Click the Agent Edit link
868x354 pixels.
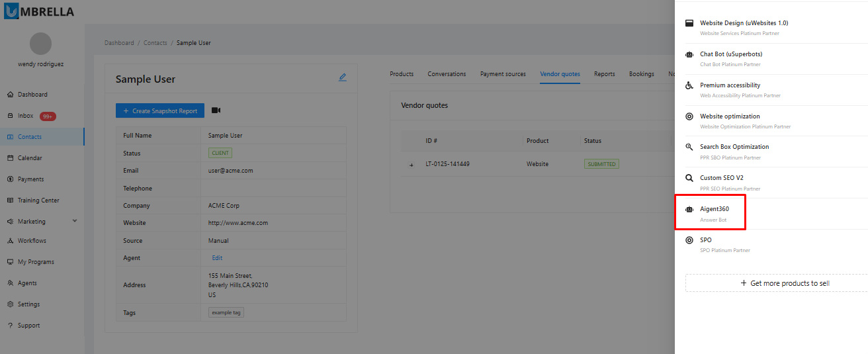[217, 258]
